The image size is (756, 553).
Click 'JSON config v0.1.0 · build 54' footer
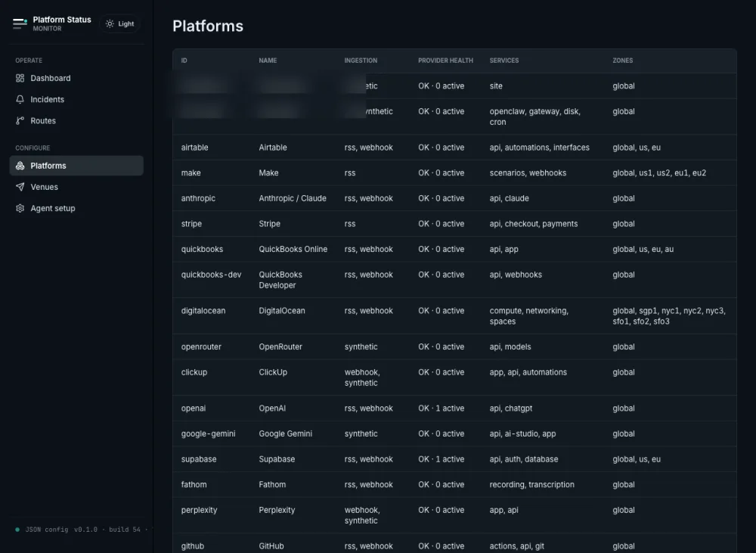[x=83, y=530]
